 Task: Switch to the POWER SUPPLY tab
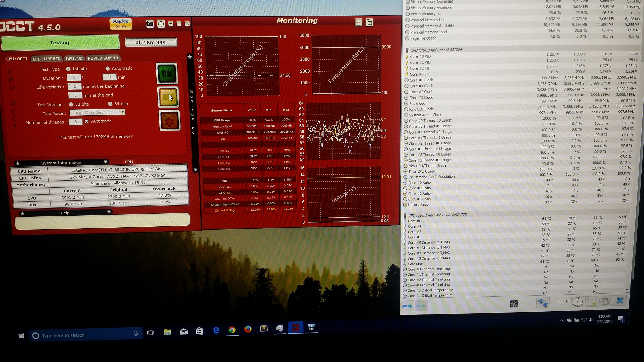(103, 58)
